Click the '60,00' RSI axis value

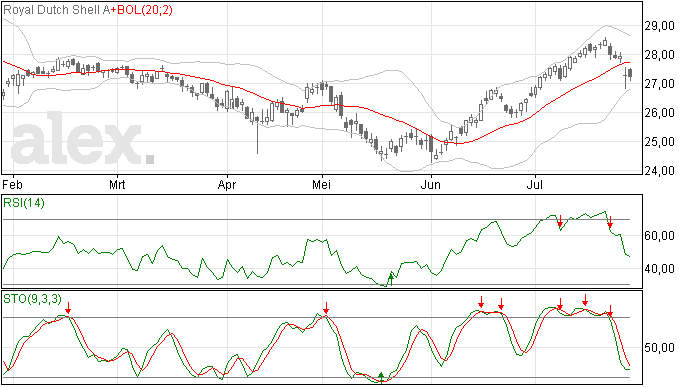tap(660, 236)
